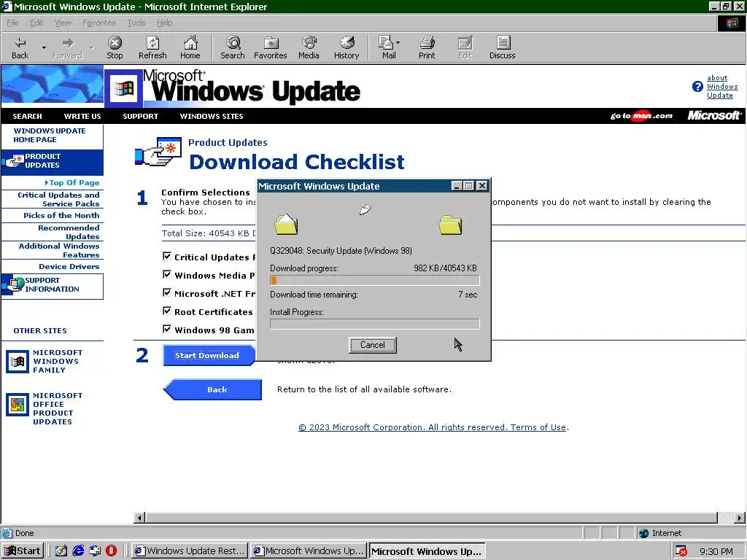Click WINDOWS SITES in the navigation bar
This screenshot has height=560, width=747.
(212, 116)
